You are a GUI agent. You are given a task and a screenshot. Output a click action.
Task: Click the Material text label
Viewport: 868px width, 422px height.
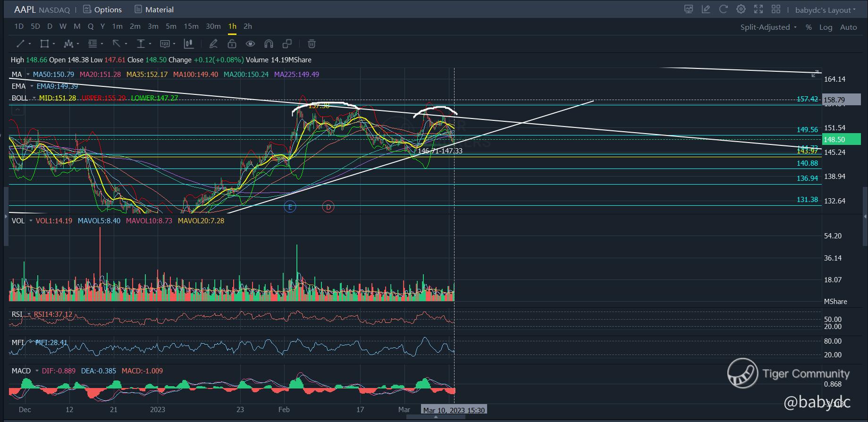coord(160,9)
